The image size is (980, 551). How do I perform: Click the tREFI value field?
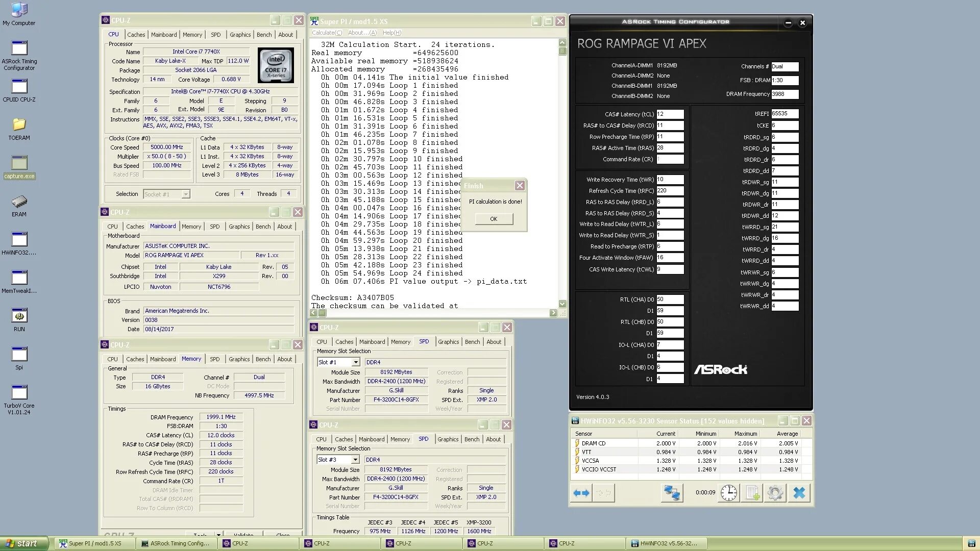[x=785, y=114]
